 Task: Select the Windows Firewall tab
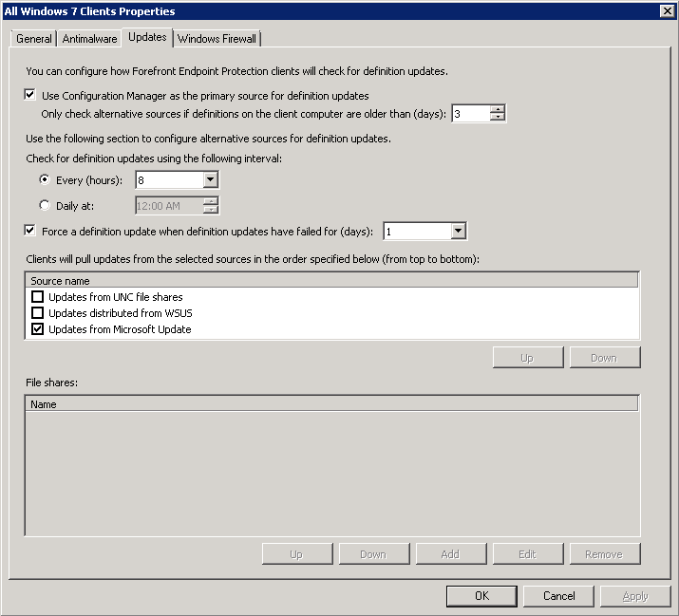(217, 39)
